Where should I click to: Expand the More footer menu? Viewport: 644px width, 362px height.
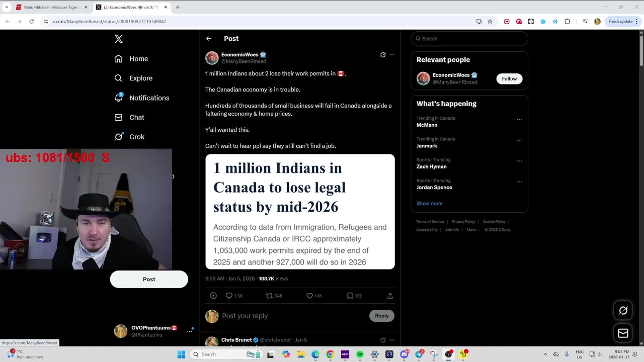coord(472,230)
